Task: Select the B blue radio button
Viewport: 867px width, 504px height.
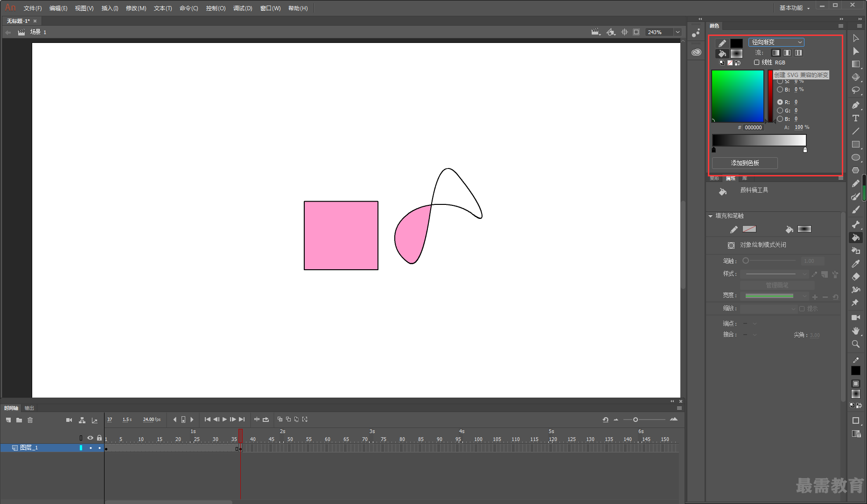Action: tap(780, 119)
